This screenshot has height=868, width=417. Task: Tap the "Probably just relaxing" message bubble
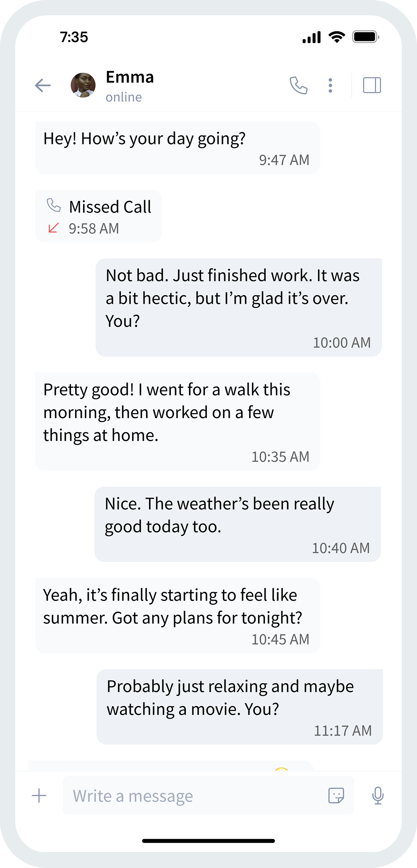[x=239, y=707]
